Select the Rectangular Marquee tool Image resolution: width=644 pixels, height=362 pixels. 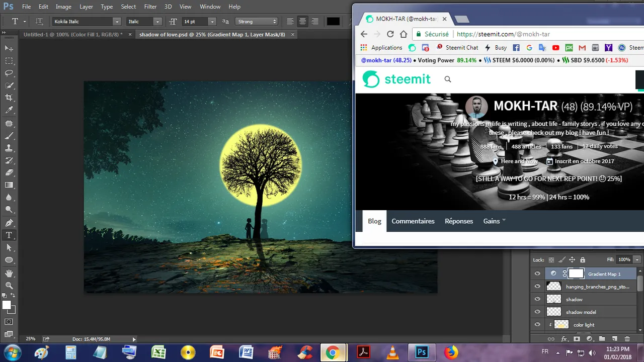click(9, 60)
